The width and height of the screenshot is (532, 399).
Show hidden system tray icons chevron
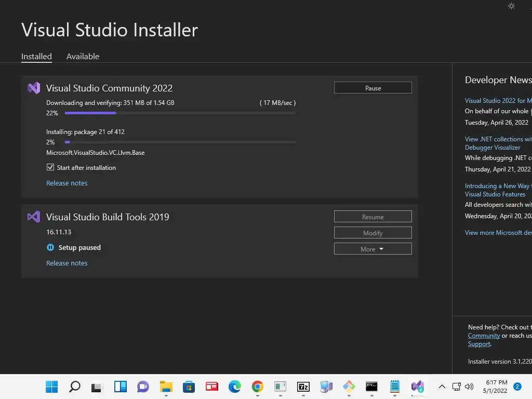pyautogui.click(x=442, y=387)
